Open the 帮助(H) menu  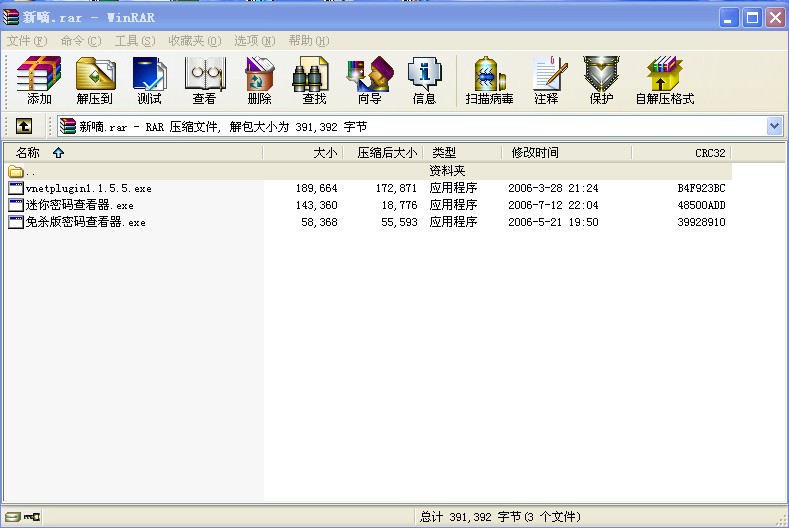(308, 41)
